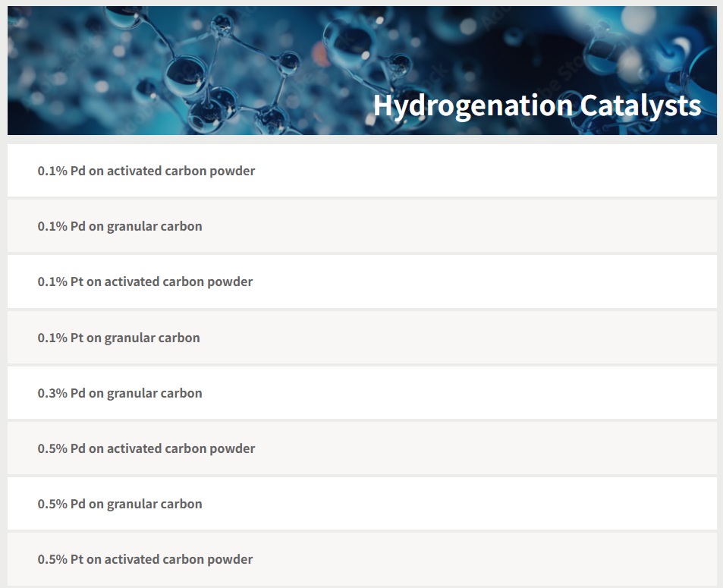Select the "0.5% Pd on granular carbon" label

pos(120,504)
